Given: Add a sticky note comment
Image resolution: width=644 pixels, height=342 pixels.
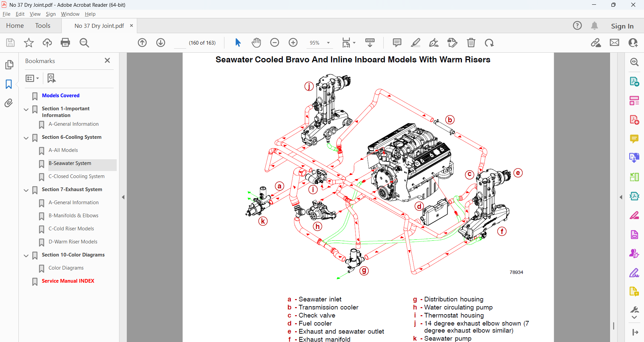Looking at the screenshot, I should (397, 43).
